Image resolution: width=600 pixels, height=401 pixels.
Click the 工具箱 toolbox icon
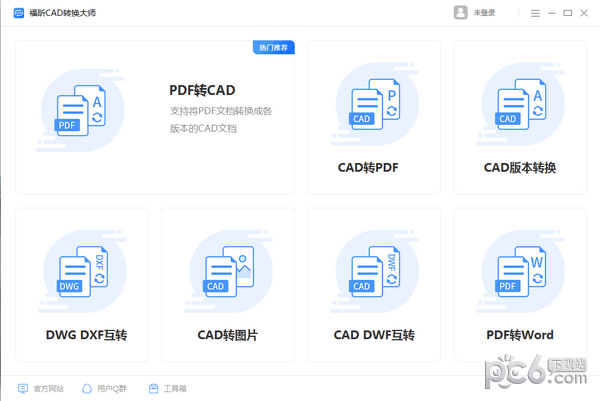click(153, 389)
